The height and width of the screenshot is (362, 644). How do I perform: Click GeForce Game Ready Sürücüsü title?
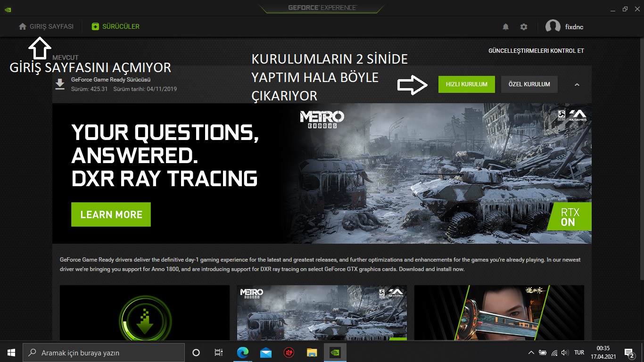coord(111,80)
